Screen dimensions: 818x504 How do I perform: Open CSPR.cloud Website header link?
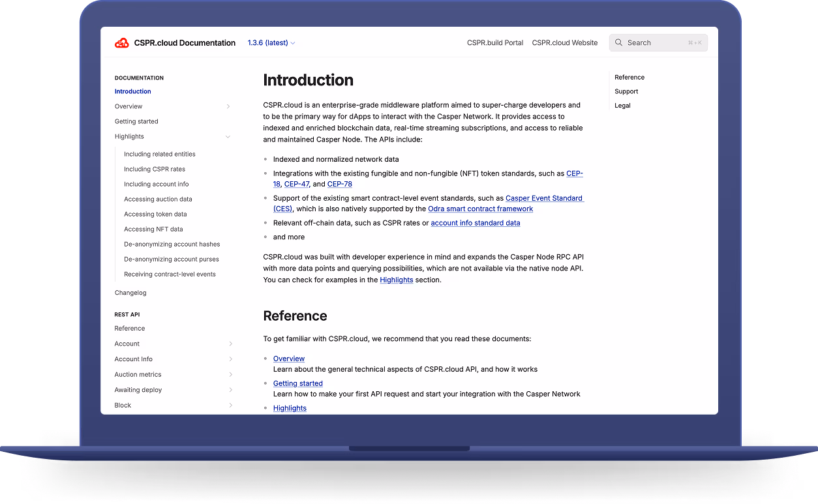click(x=564, y=43)
